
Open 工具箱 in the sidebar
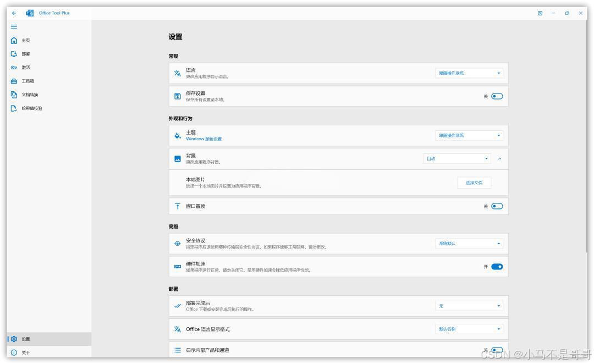pos(49,81)
